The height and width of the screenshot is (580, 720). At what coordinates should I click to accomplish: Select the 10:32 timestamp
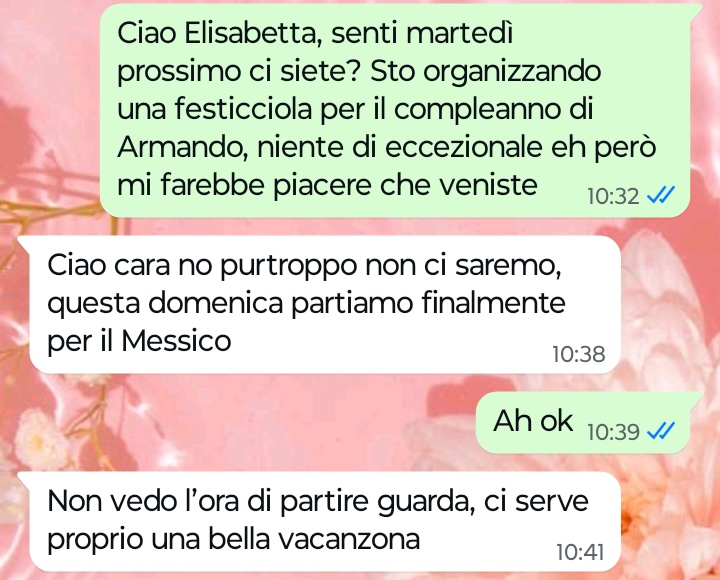pyautogui.click(x=613, y=197)
